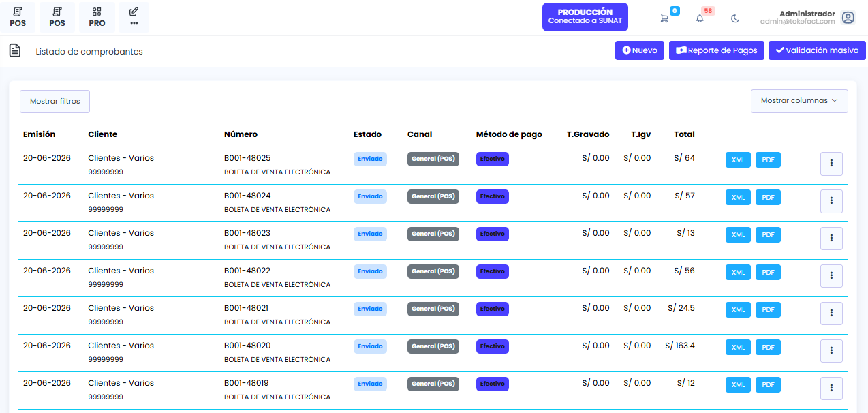
Task: Click the total amount S/ 24.5
Action: pyautogui.click(x=681, y=308)
